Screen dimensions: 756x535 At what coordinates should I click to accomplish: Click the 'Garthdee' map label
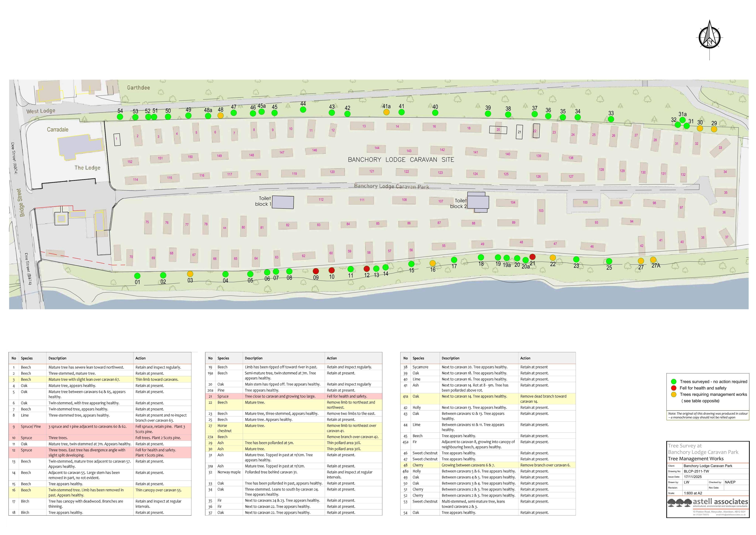(x=138, y=88)
